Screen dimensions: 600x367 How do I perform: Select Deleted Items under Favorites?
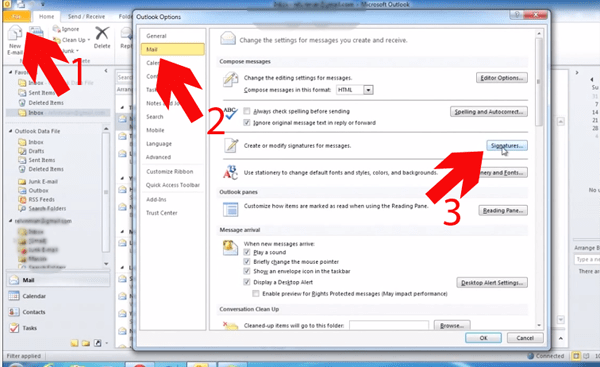pos(41,103)
